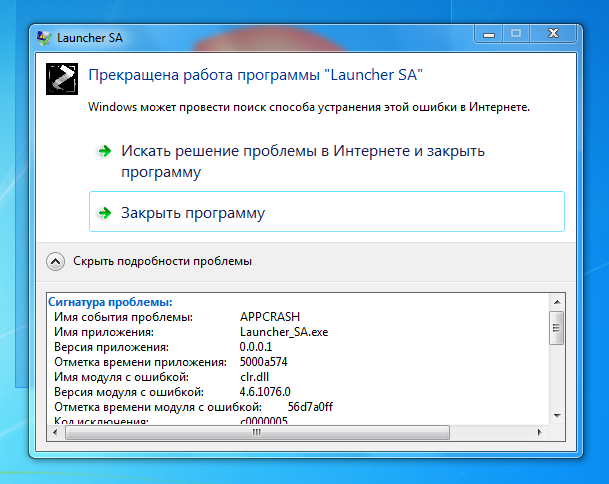Click the module version '4.6.1076.0'
This screenshot has width=609, height=484.
click(x=265, y=392)
